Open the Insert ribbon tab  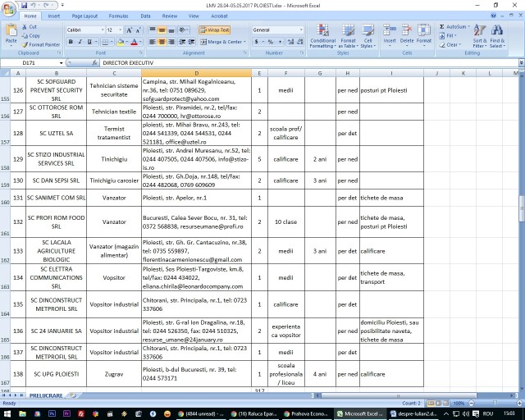[54, 16]
